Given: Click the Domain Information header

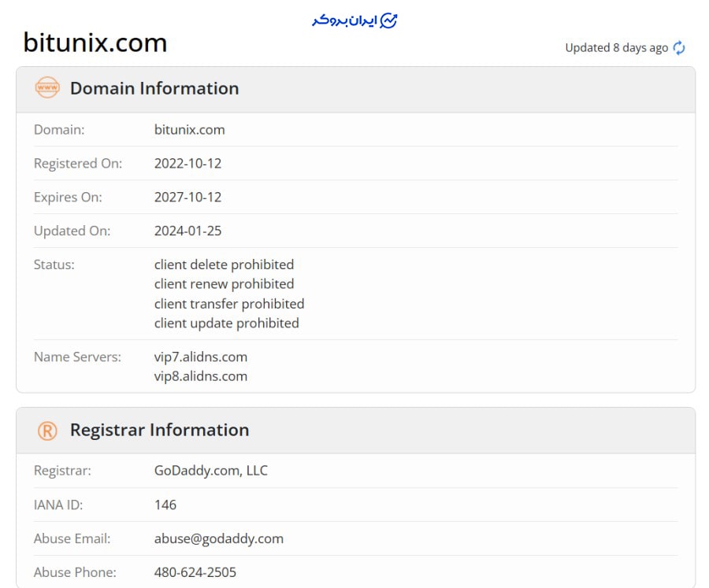Looking at the screenshot, I should tap(154, 89).
